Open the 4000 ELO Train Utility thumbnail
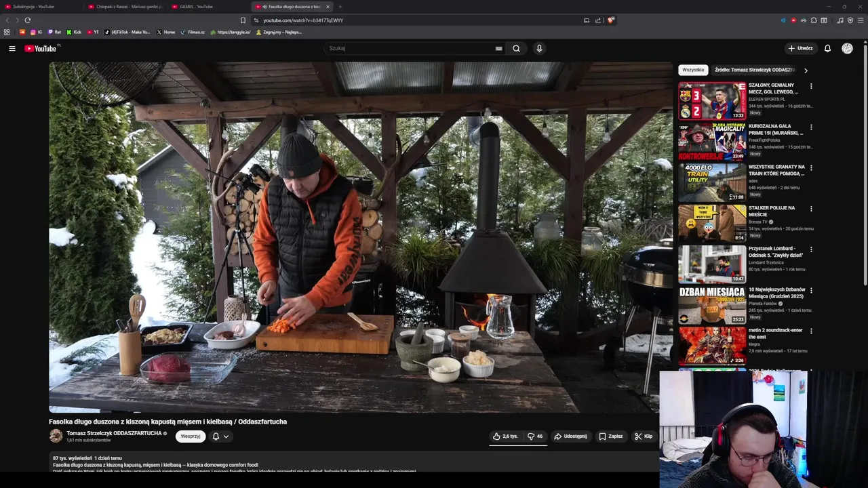 pos(712,182)
